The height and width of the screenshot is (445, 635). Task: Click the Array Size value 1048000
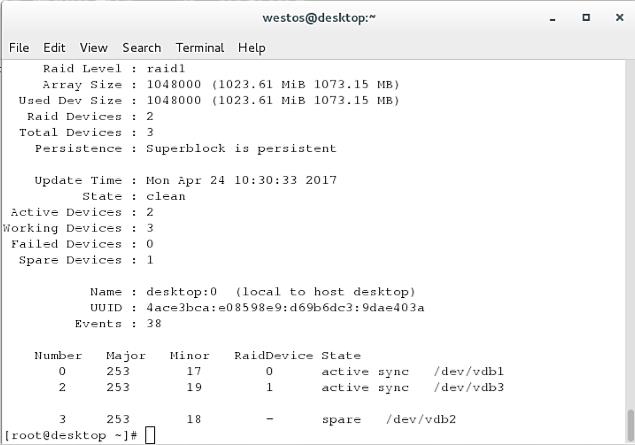[x=174, y=84]
